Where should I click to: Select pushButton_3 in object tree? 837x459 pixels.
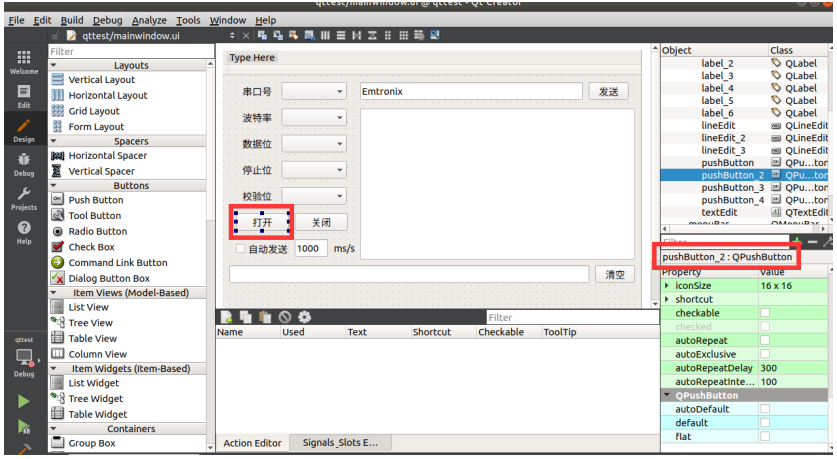pos(732,187)
